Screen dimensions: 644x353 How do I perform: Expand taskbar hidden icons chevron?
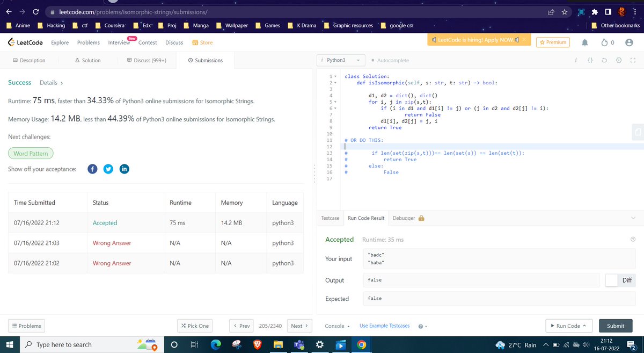point(545,344)
